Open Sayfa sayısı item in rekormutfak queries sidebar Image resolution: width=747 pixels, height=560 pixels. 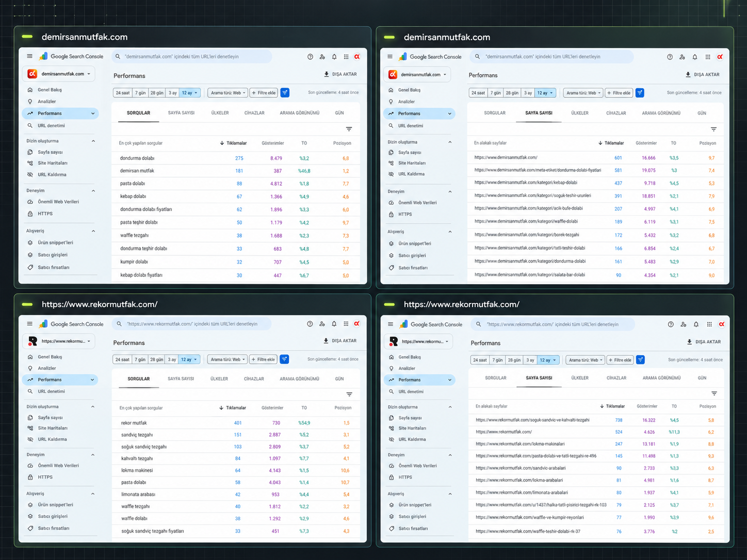[51, 418]
